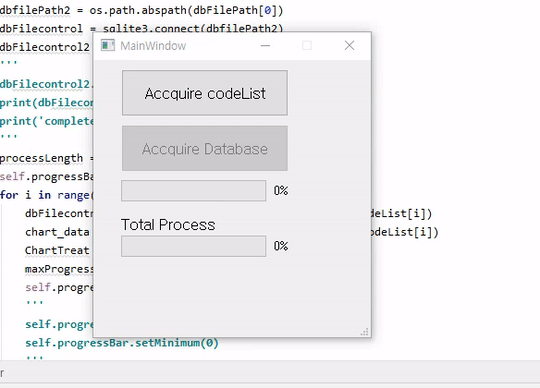Image resolution: width=540 pixels, height=388 pixels.
Task: Click the resize grip in MainWindow corner
Action: point(365,332)
